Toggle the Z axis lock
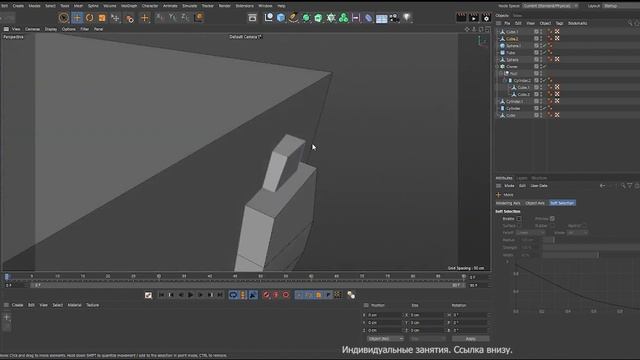640x360 pixels. (185, 18)
